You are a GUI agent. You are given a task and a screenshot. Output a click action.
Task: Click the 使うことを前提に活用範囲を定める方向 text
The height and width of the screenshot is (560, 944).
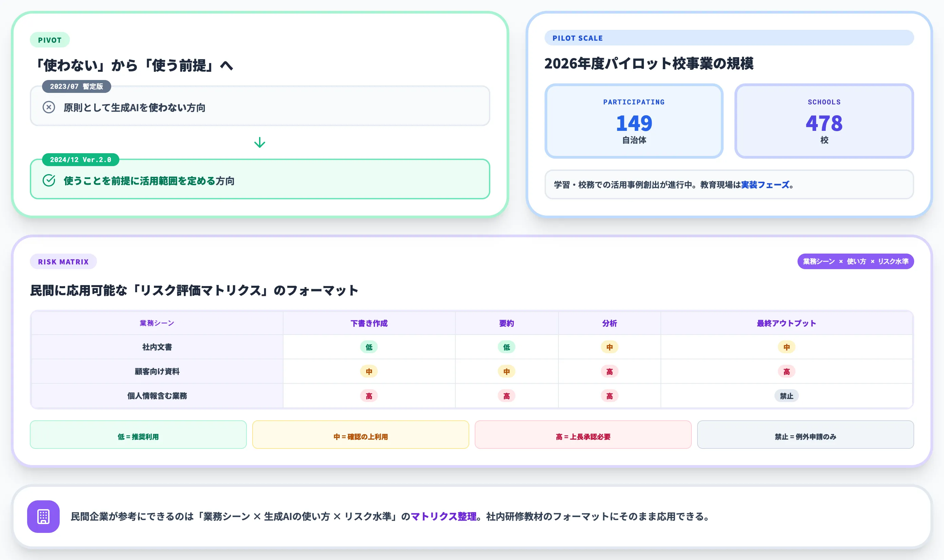[149, 181]
